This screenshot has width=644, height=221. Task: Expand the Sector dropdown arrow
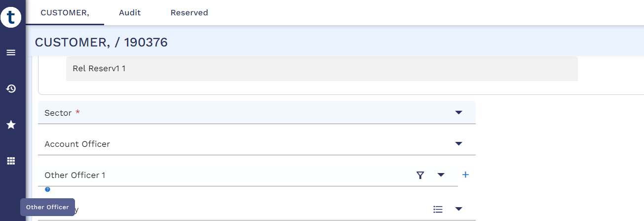458,113
